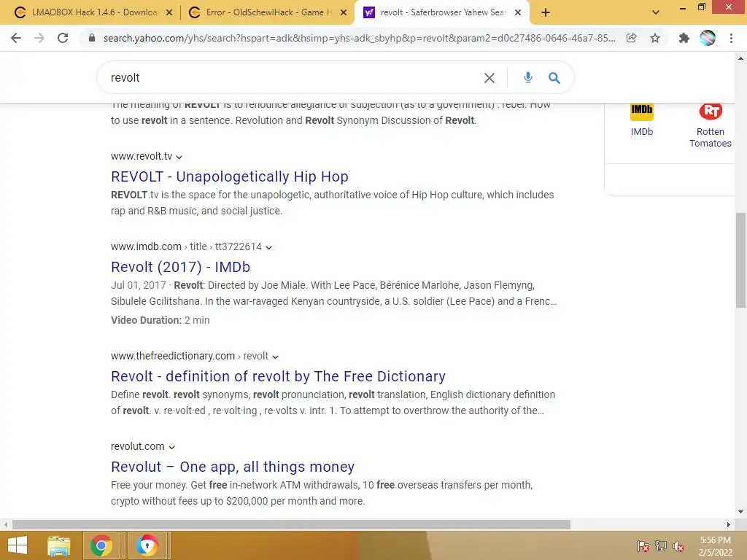This screenshot has height=560, width=747.
Task: Click the IMDb text label
Action: [x=642, y=132]
